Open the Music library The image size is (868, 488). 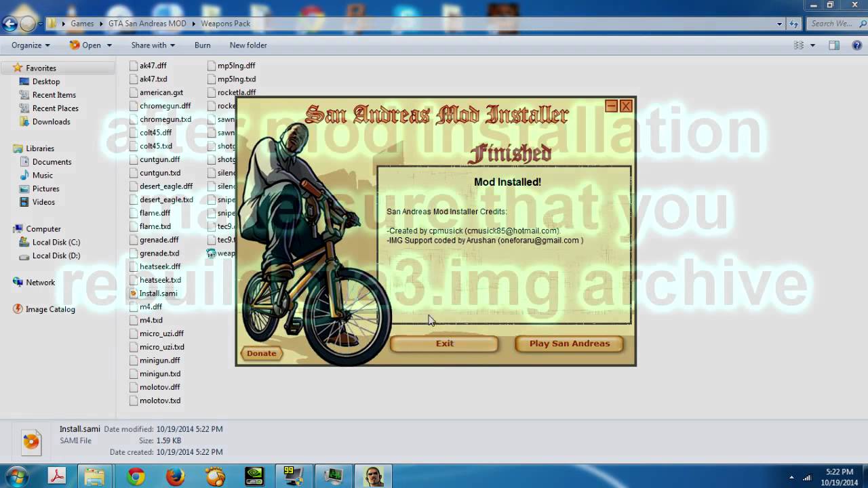[42, 176]
